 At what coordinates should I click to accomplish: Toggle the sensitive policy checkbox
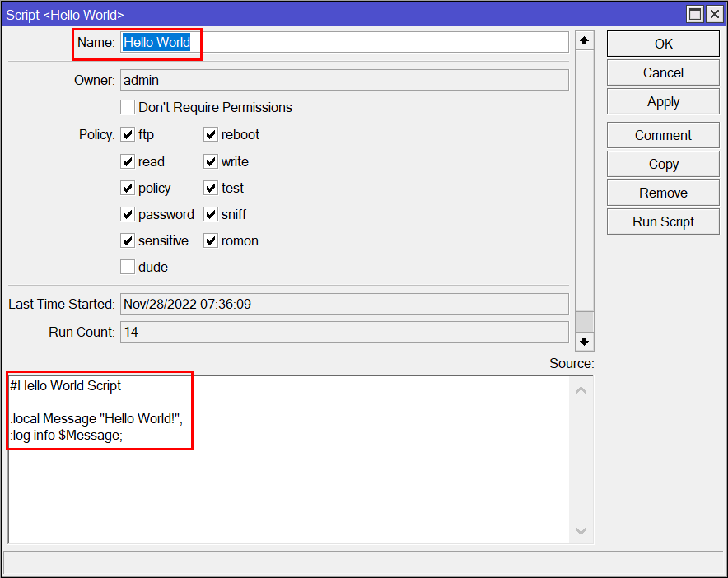click(x=128, y=241)
